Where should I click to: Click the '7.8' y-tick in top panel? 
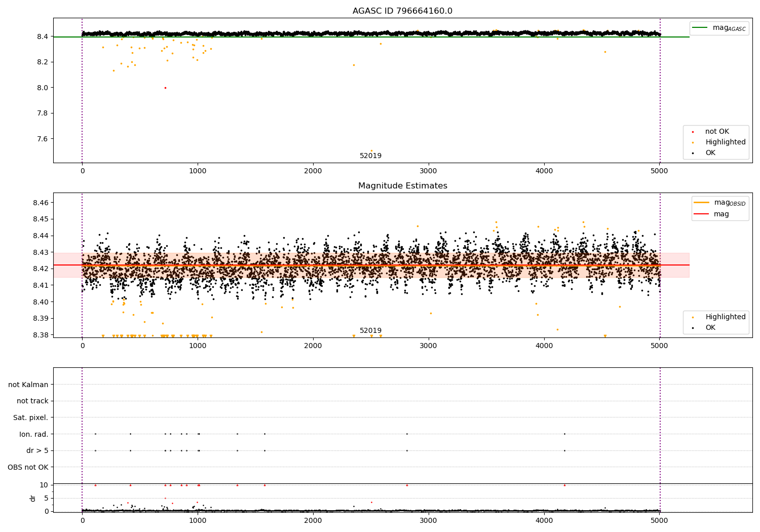(42, 113)
